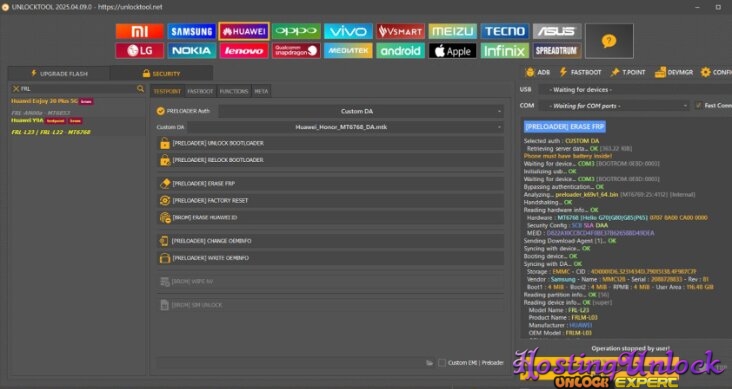732x389 pixels.
Task: Click PRELOADER UNLOCK BOOTLOADER button
Action: tap(330, 143)
